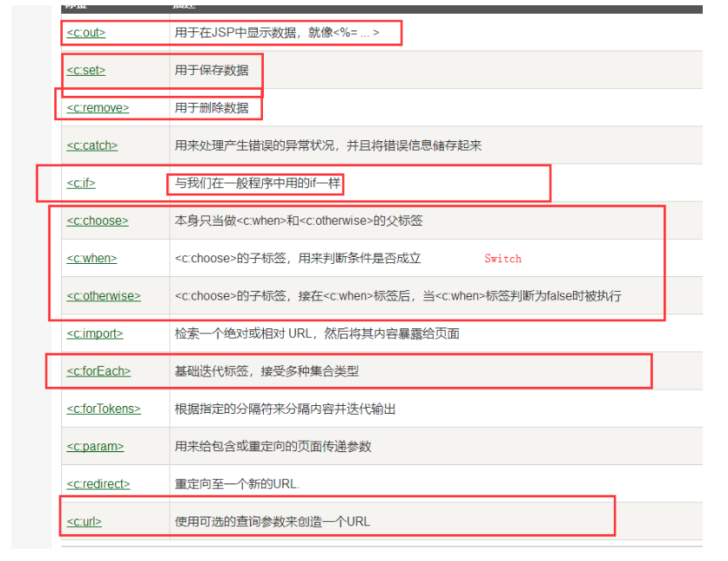The height and width of the screenshot is (561, 728).
Task: Open the <c:out> tag link
Action: coord(86,33)
